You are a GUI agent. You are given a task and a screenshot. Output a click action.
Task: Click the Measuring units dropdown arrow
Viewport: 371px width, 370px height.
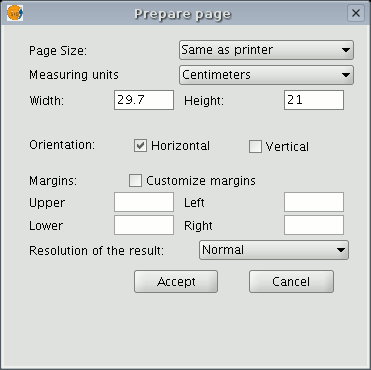coord(346,75)
